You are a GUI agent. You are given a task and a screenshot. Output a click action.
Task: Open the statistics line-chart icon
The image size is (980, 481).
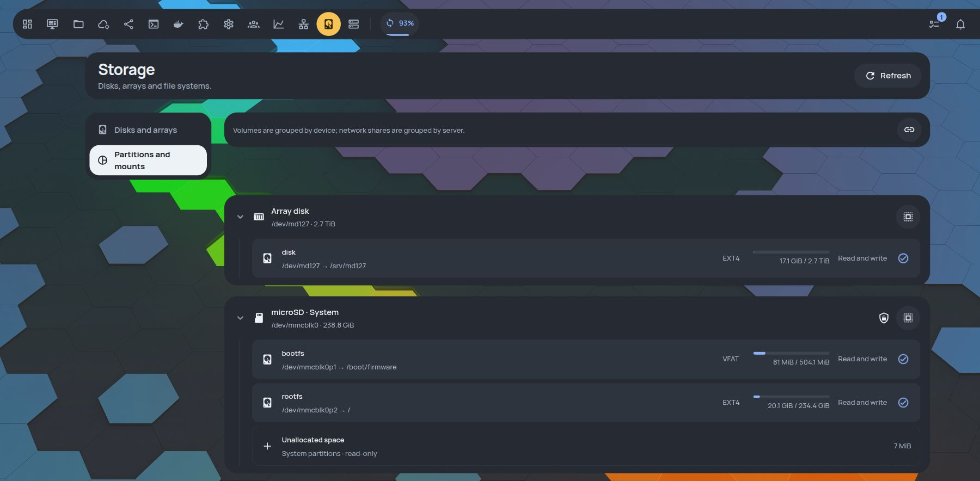coord(279,24)
